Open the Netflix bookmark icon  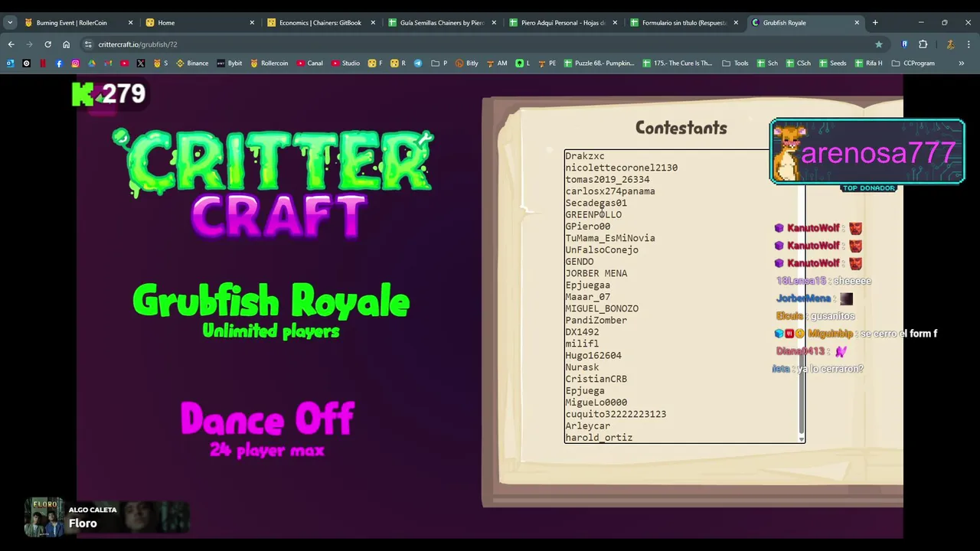[43, 63]
